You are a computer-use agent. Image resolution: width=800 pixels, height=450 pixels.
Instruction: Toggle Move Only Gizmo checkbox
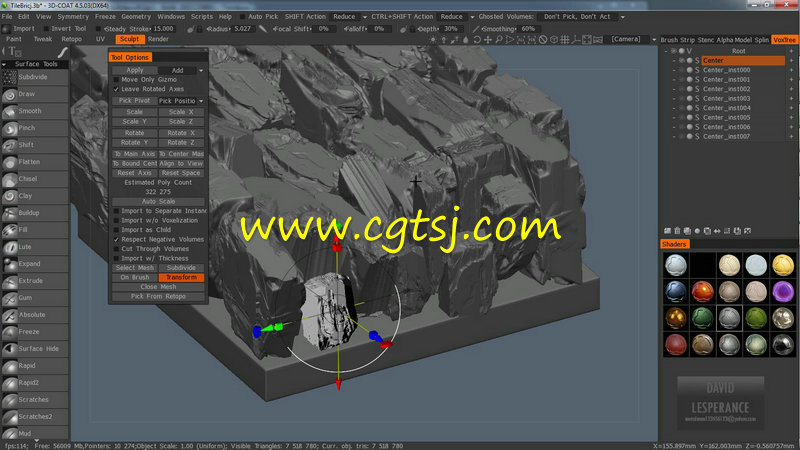[x=116, y=80]
